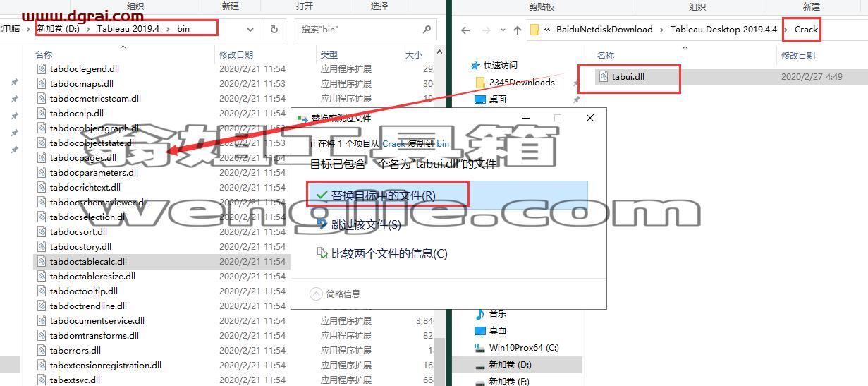Click the search magnifier icon in bin window

pyautogui.click(x=427, y=30)
